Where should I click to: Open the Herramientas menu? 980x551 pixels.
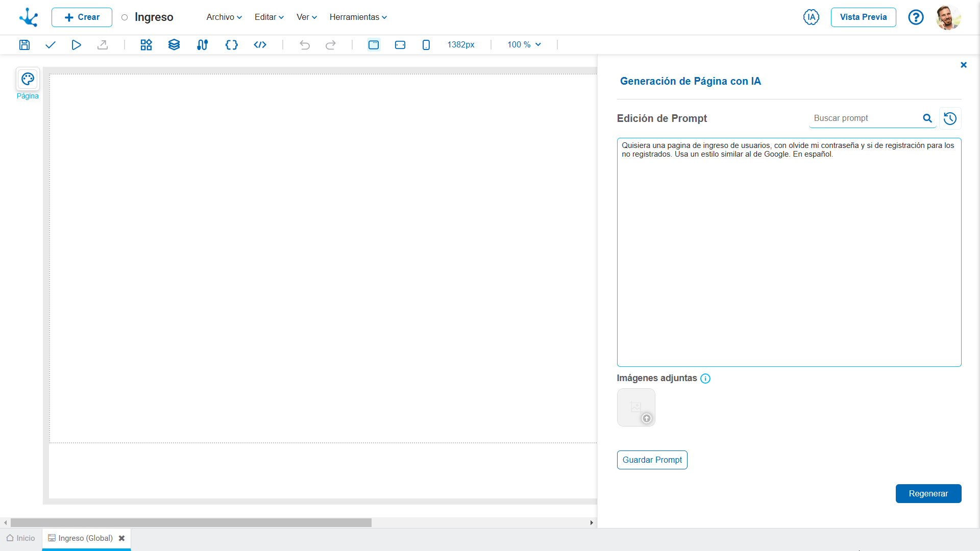pos(358,17)
